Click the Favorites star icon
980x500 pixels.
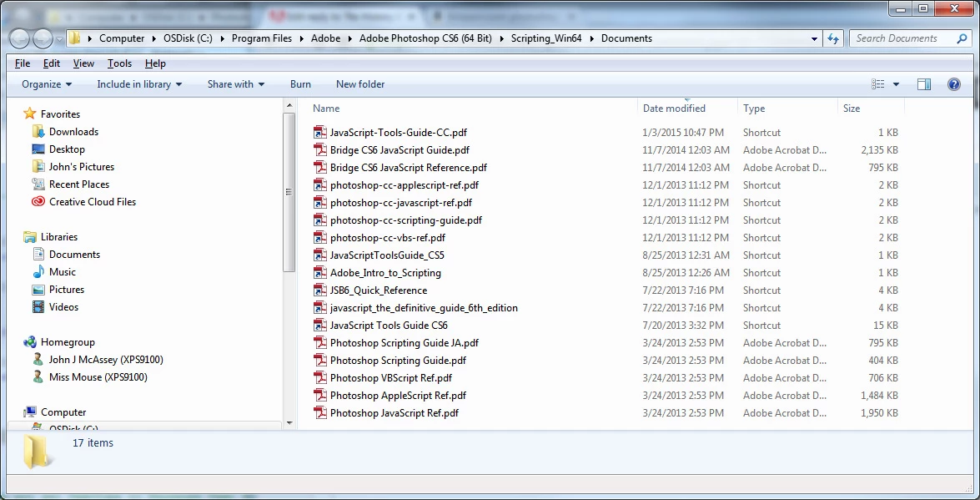click(29, 114)
